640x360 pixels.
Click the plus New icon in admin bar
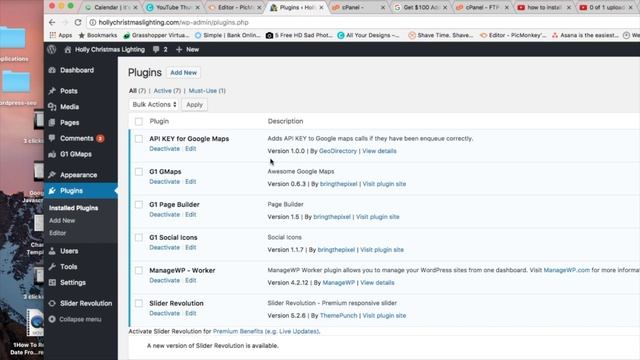(179, 49)
